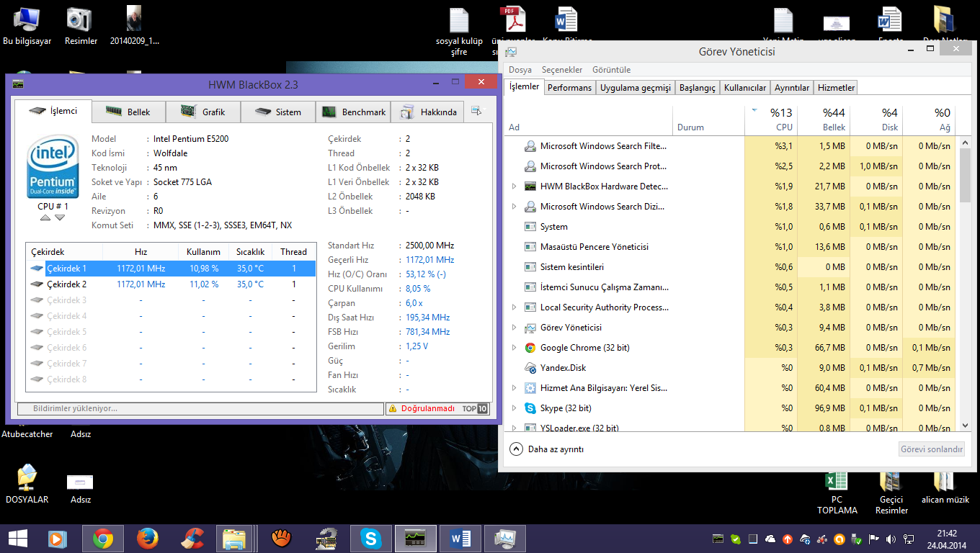
Task: Switch to the Uygulama geçmişi tab
Action: coord(636,88)
